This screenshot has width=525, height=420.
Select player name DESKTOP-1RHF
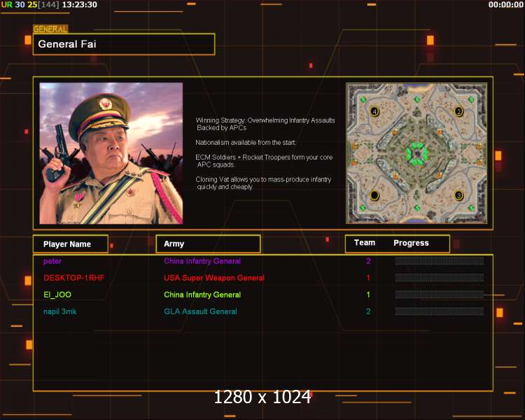(x=73, y=278)
